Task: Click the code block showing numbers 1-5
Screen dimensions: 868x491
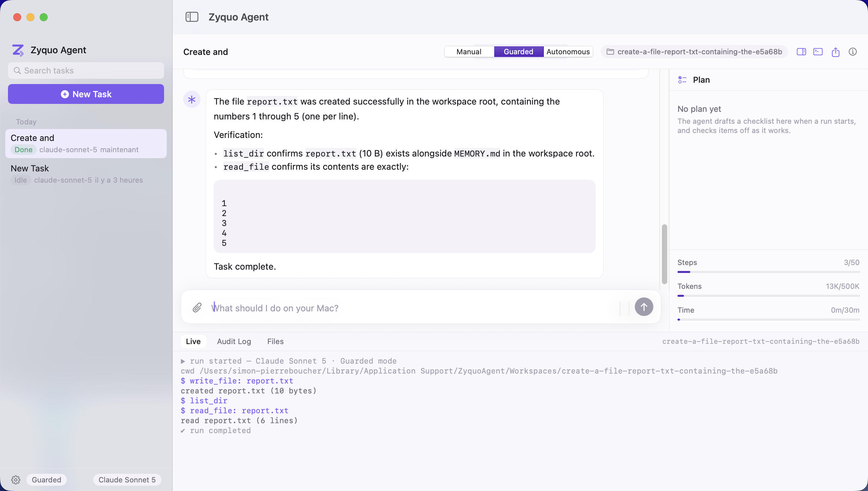Action: (405, 216)
